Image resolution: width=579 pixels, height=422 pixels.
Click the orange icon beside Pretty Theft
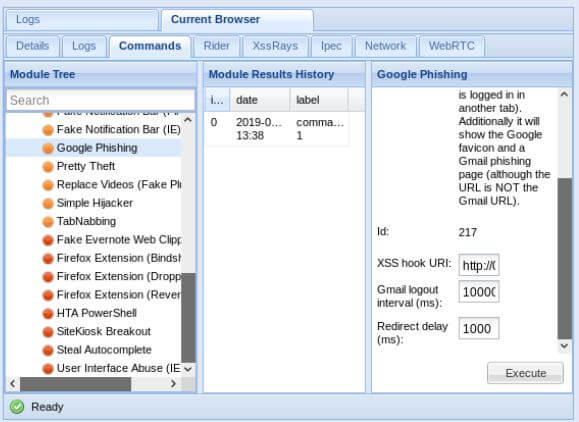click(48, 167)
